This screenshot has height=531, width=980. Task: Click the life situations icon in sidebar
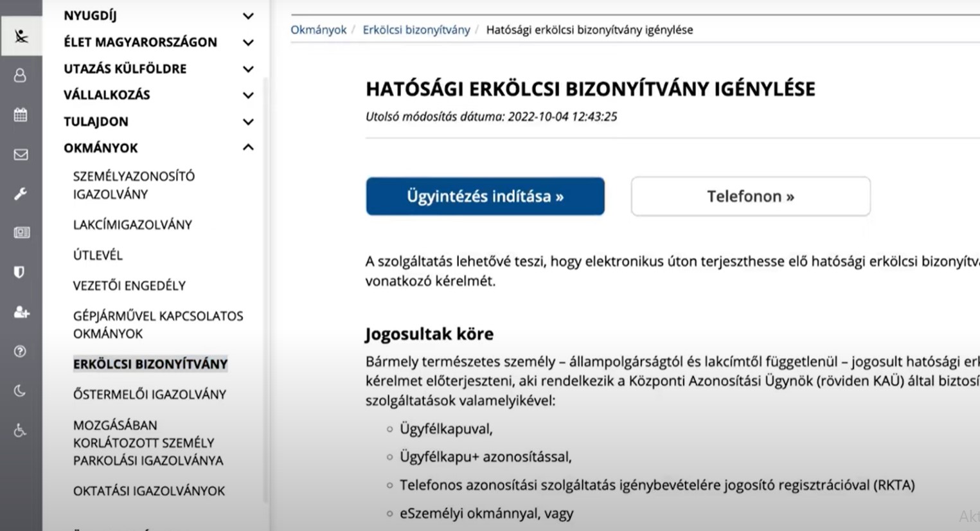coord(21,36)
